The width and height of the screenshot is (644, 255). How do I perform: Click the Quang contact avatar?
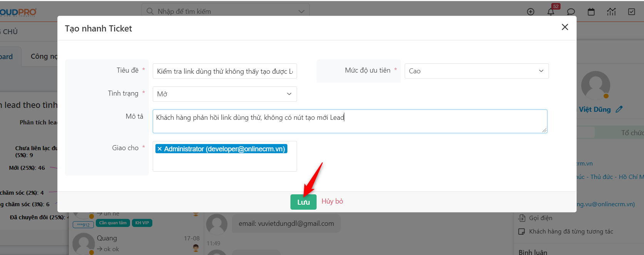[x=83, y=243]
